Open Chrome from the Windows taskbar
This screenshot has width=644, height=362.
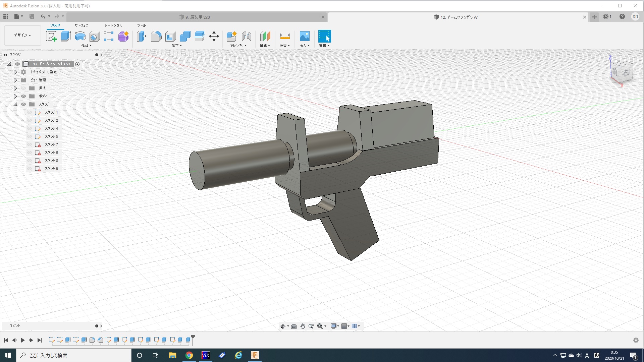point(189,355)
